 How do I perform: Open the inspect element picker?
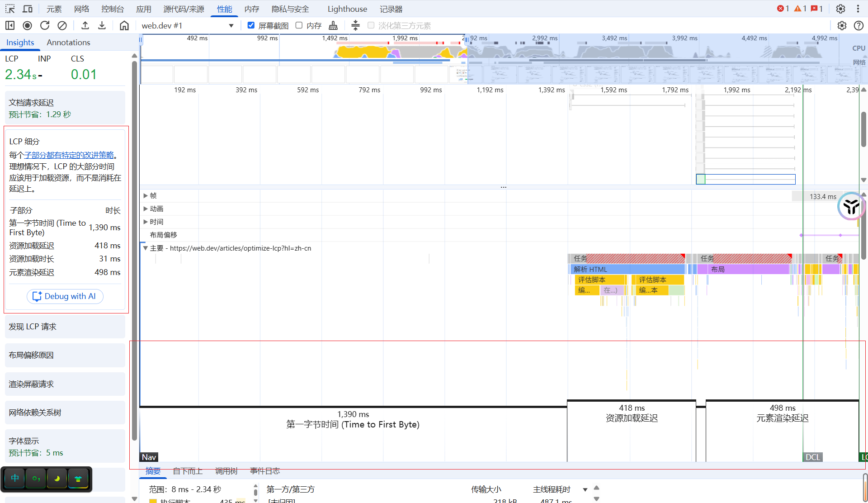pyautogui.click(x=10, y=9)
